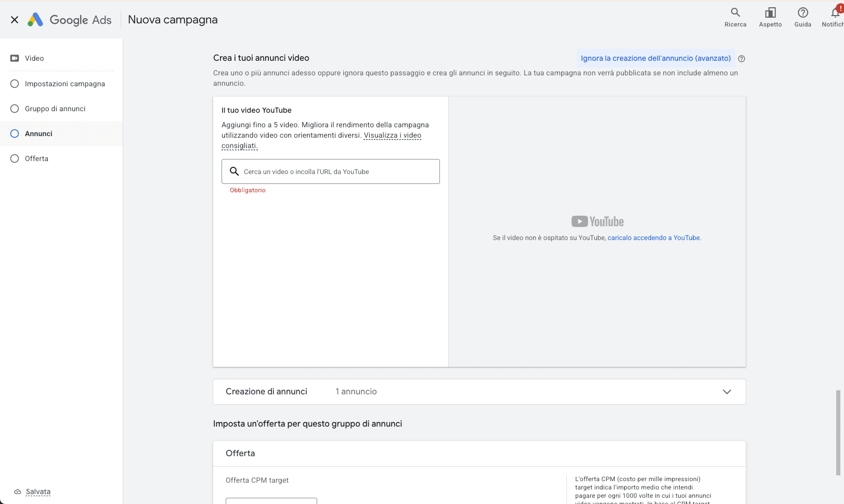Close the new campaign editor with X
The width and height of the screenshot is (844, 504).
tap(15, 20)
